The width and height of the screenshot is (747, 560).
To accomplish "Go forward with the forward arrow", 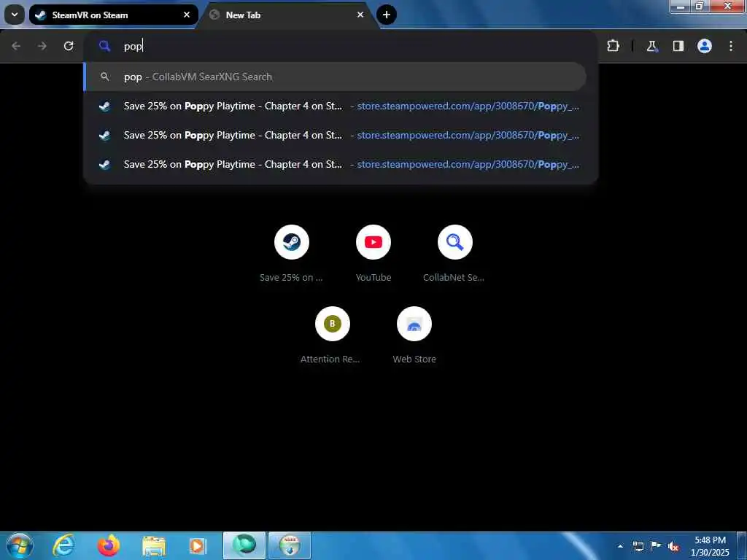I will (x=42, y=46).
